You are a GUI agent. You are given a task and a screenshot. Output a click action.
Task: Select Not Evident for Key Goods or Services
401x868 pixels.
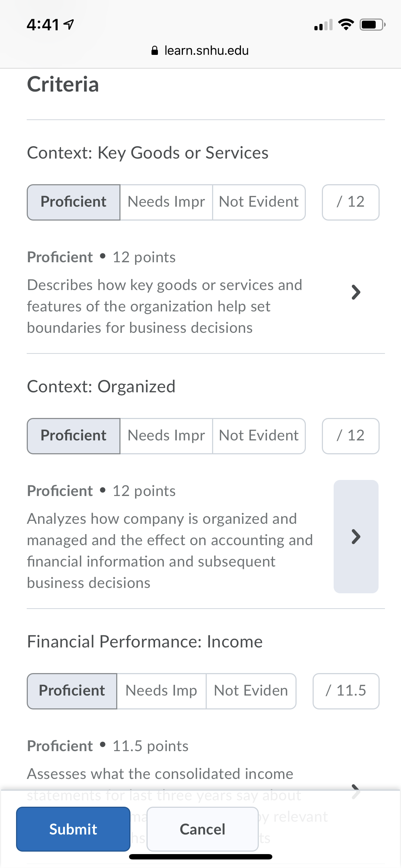click(x=259, y=202)
